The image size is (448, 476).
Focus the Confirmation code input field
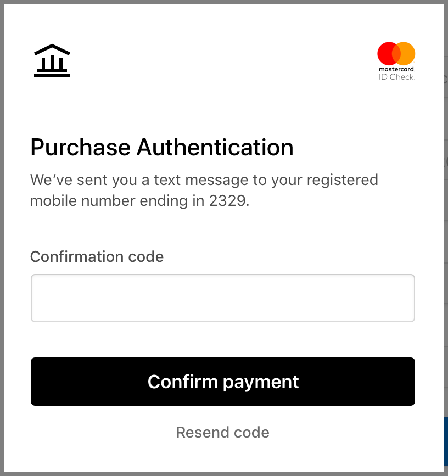tap(223, 298)
